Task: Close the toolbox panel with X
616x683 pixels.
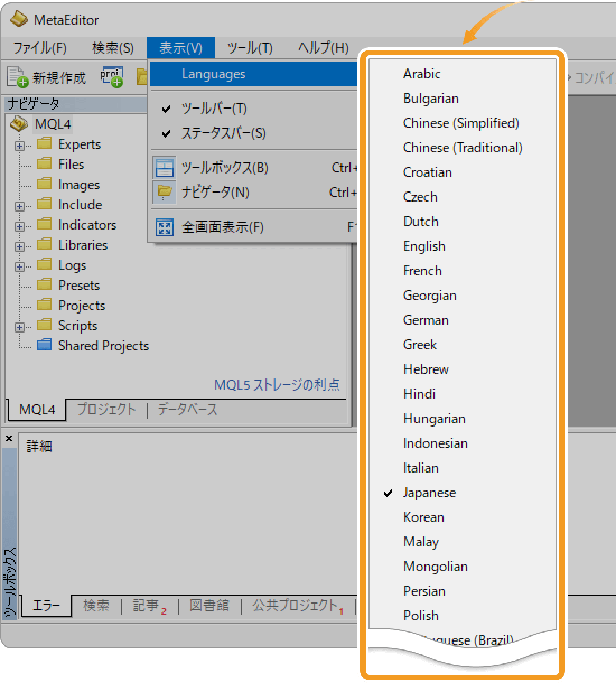Action: (9, 438)
